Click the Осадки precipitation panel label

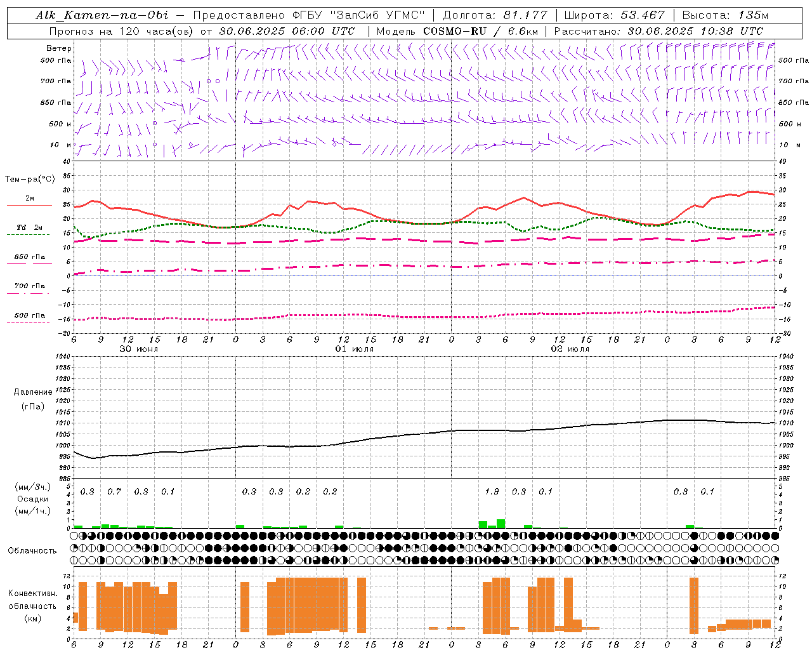point(33,499)
